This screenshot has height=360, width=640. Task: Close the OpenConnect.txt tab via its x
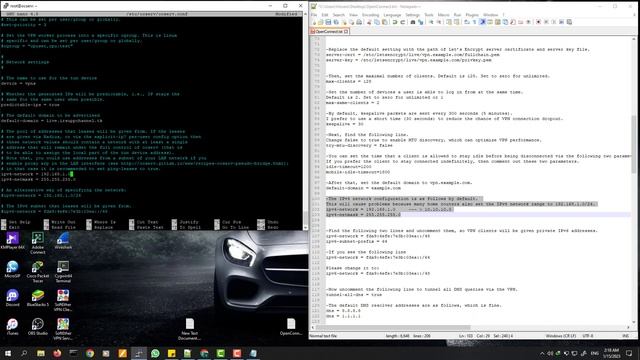pos(346,31)
